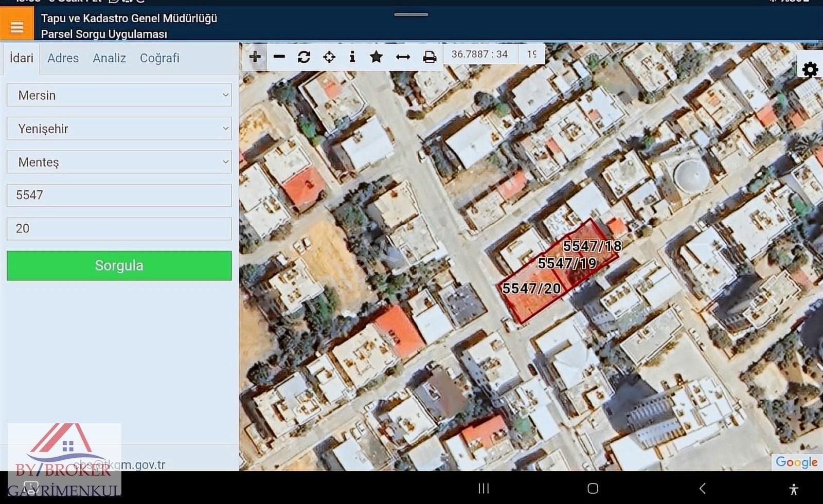Click the green Sorgula button
The width and height of the screenshot is (823, 504).
pos(119,265)
